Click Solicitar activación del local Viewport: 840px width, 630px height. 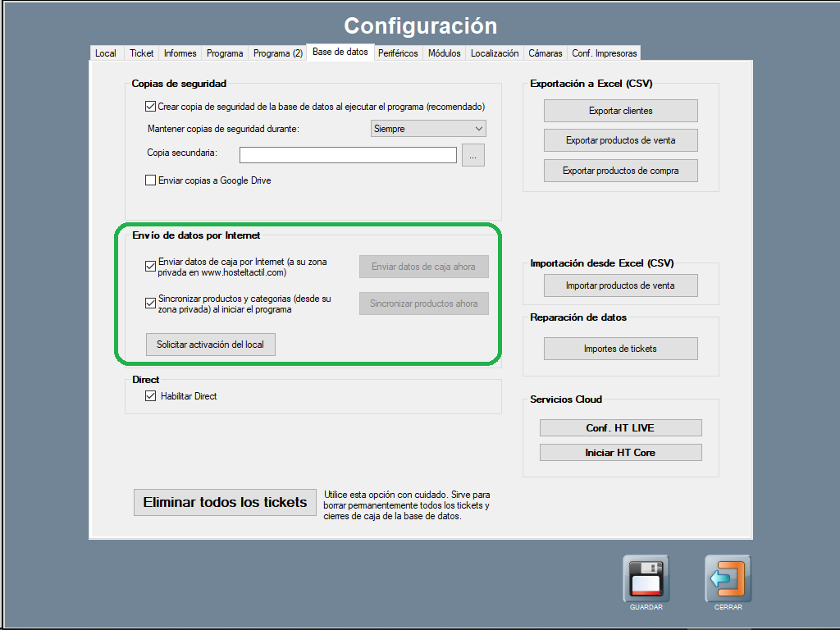(210, 345)
